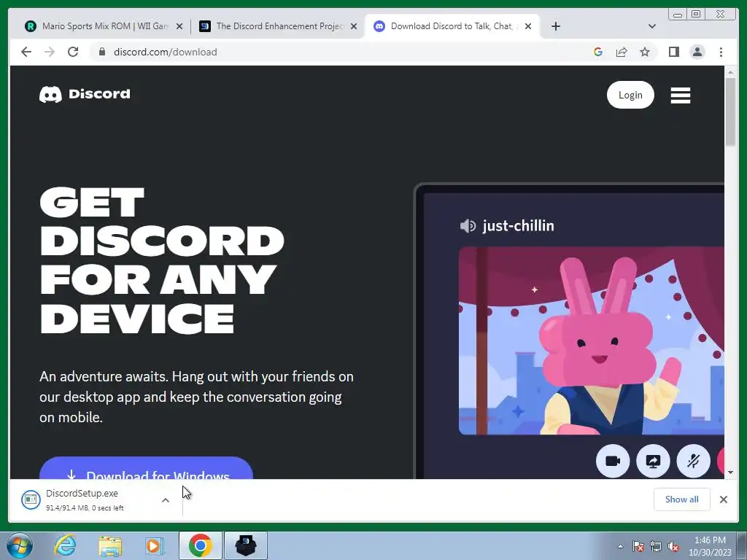Open Google icon in address bar

[598, 52]
